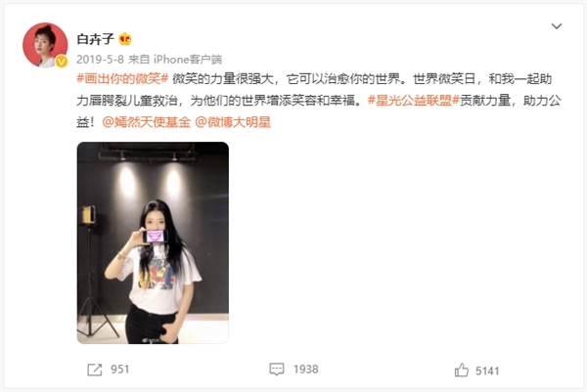Image resolution: width=587 pixels, height=392 pixels.
Task: Enlarge the posted photo of the girl
Action: coord(153,242)
